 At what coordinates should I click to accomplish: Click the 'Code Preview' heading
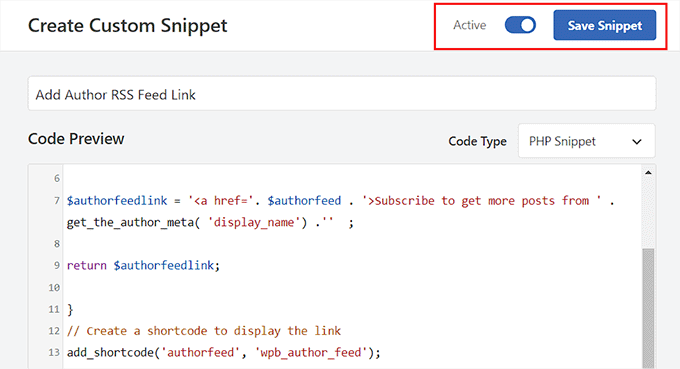[x=76, y=139]
